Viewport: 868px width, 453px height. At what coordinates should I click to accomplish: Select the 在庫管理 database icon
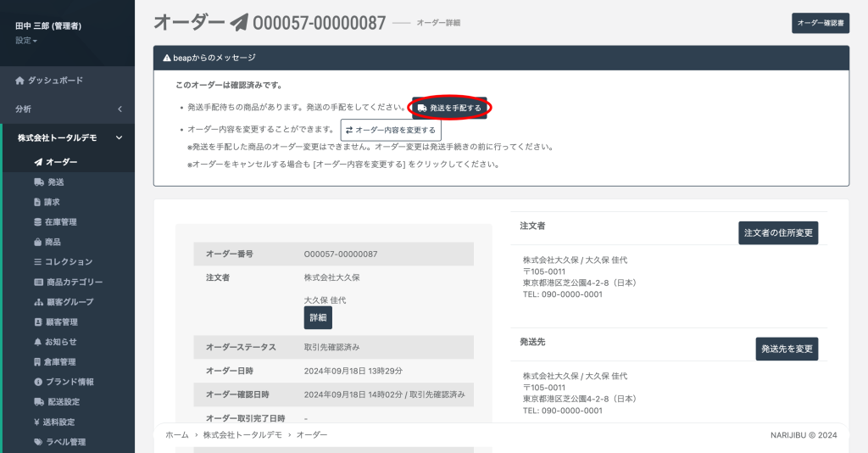click(x=37, y=222)
